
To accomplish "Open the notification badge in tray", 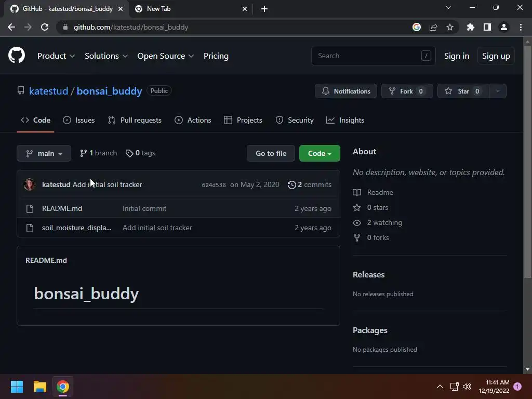I will (517, 387).
